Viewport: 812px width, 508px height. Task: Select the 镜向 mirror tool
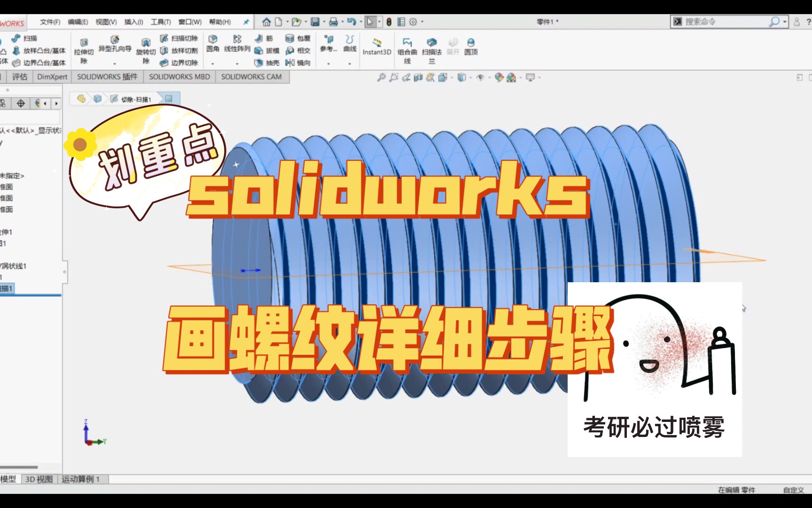tap(298, 63)
